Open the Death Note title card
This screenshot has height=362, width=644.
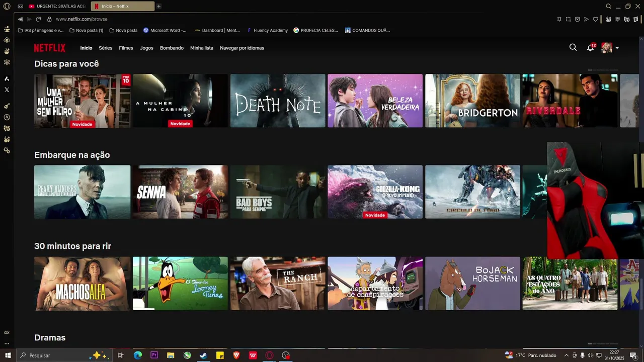[278, 101]
